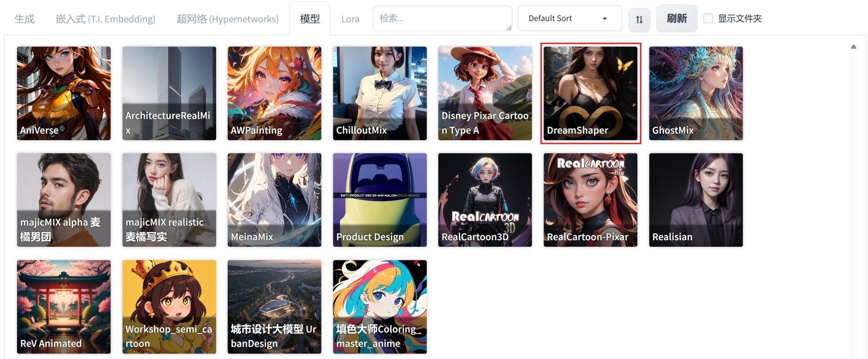Click the sort order toggle arrows icon
This screenshot has width=868, height=359.
639,19
